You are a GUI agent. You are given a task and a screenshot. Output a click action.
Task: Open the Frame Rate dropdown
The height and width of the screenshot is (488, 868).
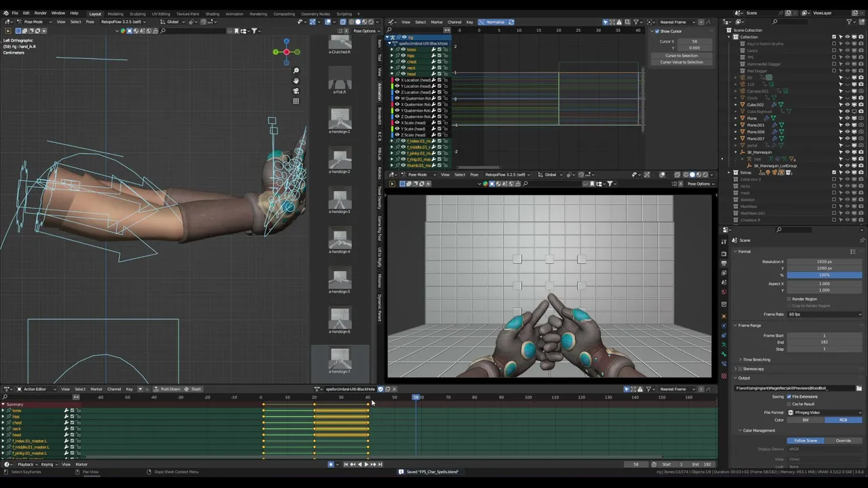pos(824,314)
